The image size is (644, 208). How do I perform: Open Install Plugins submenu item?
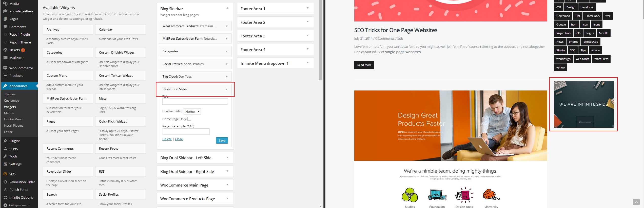click(14, 125)
